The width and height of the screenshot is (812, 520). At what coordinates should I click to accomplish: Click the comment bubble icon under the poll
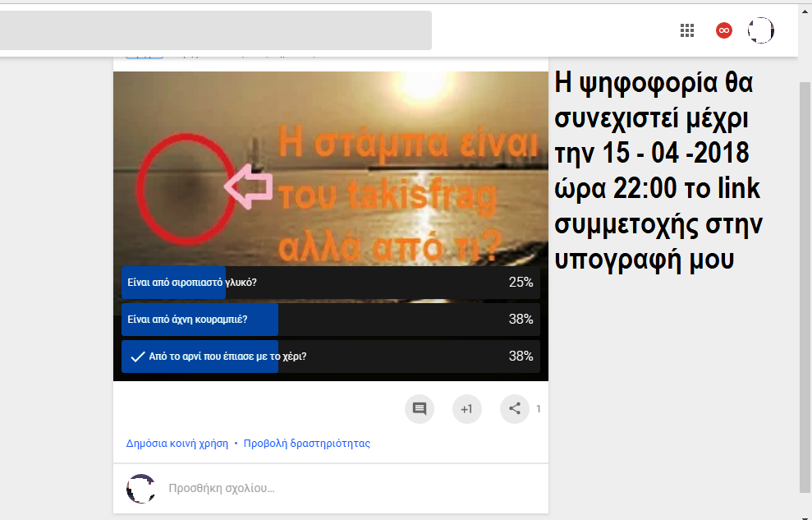point(419,409)
